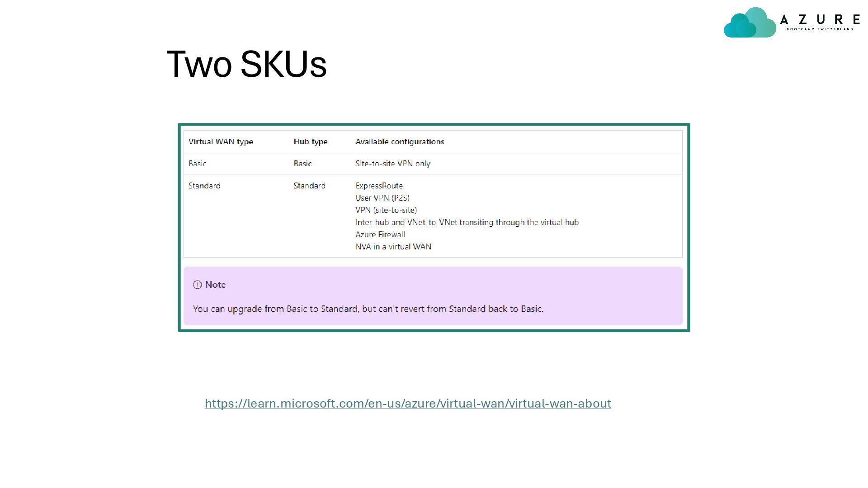Click the 'Azure Firewall' entry

pos(380,235)
